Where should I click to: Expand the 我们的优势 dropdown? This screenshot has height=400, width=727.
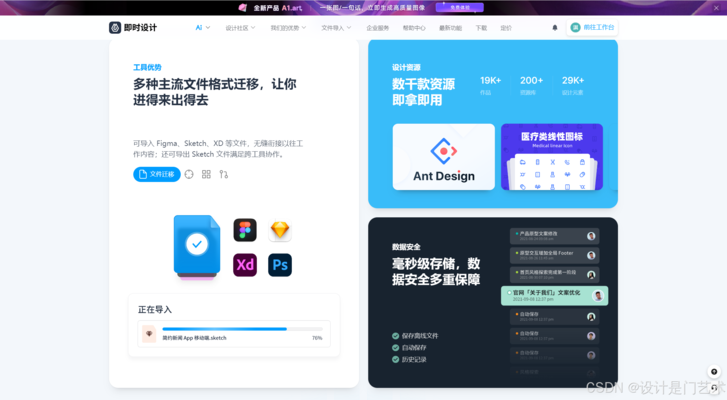(x=288, y=28)
